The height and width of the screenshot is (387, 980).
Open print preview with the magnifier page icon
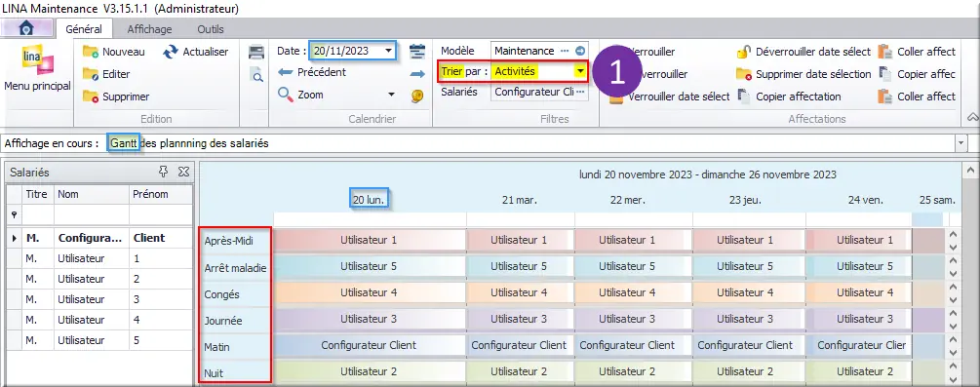[x=256, y=75]
